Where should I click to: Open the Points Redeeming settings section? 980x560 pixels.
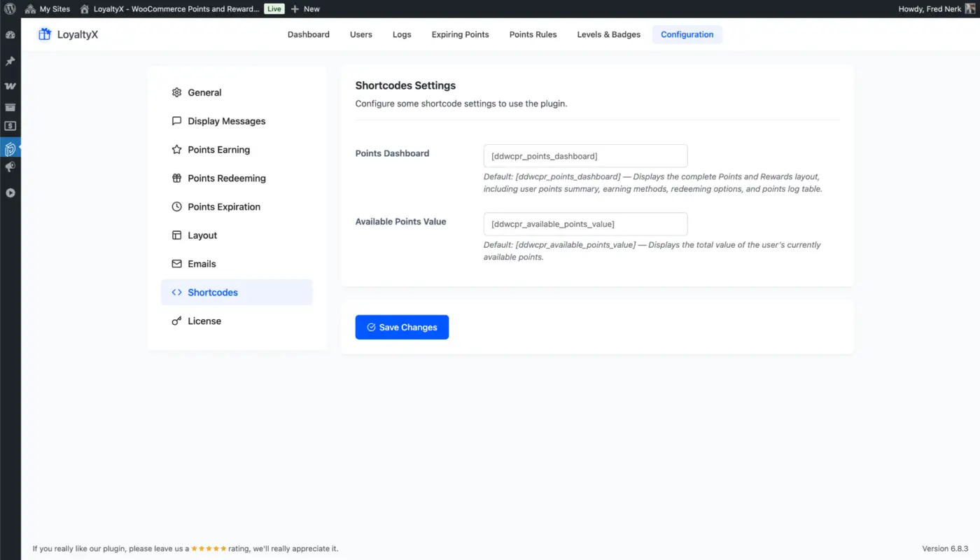(226, 178)
